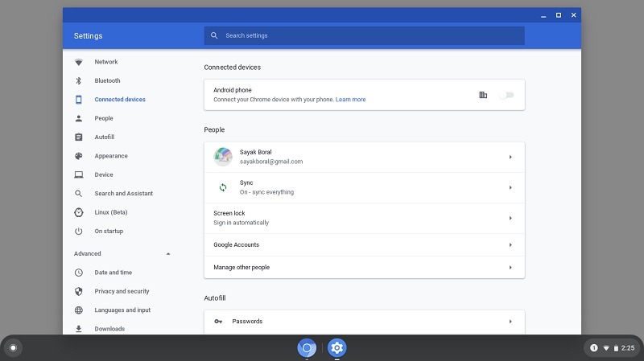Click the Wi-Fi status icon in tray
Viewport: 644px width, 361px height.
click(x=606, y=348)
